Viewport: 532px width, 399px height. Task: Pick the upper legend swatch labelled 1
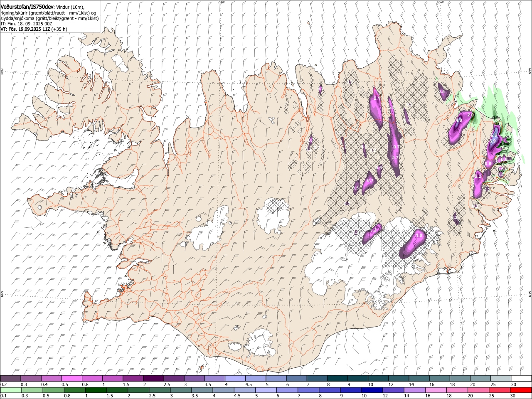click(x=112, y=378)
